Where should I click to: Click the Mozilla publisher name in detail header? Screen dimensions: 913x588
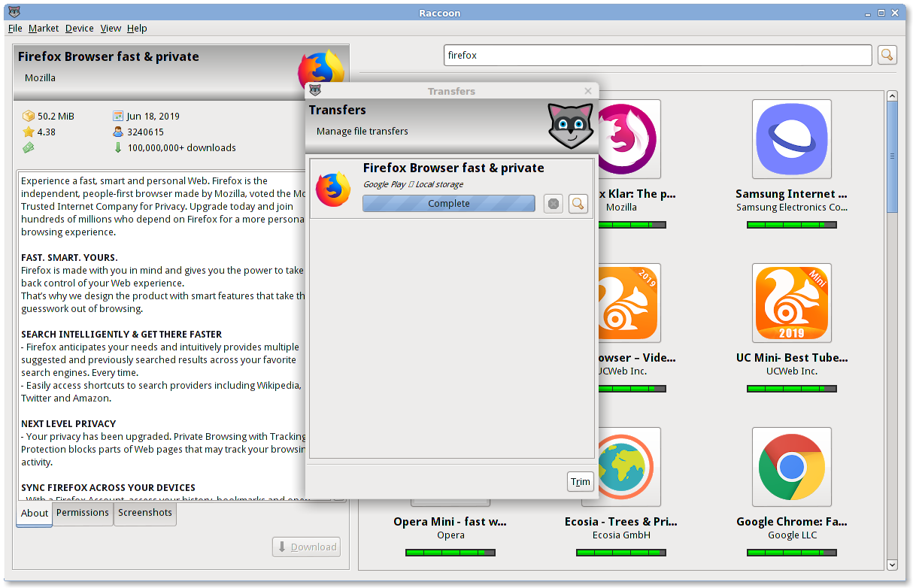[x=40, y=77]
